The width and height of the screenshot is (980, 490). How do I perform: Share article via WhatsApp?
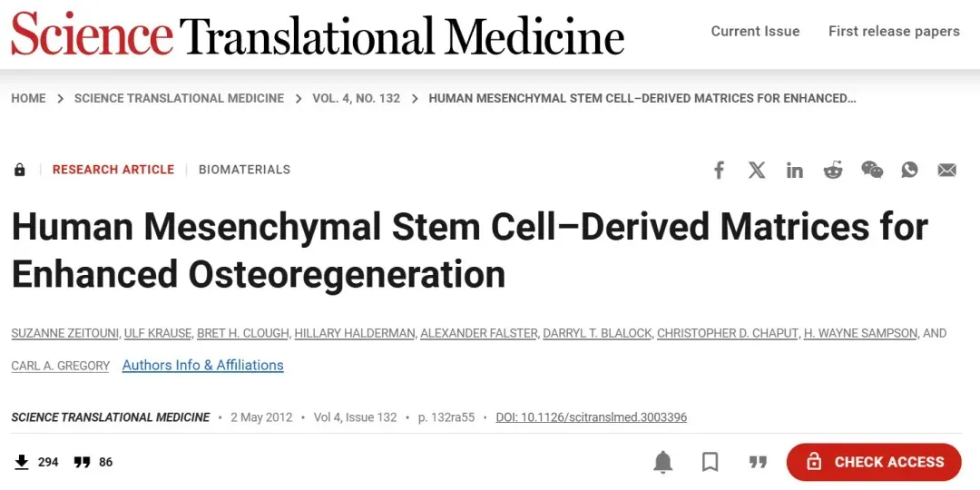(x=909, y=170)
